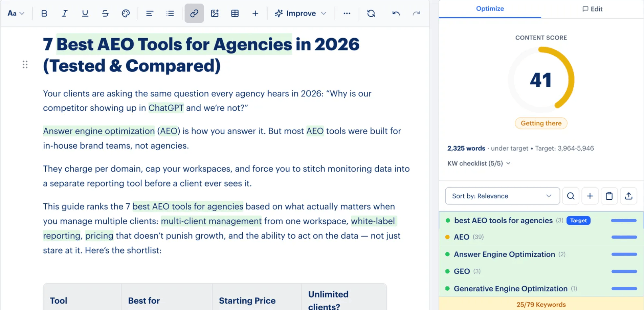Expand the KW checklist (5/5)
The height and width of the screenshot is (310, 644).
pos(479,163)
